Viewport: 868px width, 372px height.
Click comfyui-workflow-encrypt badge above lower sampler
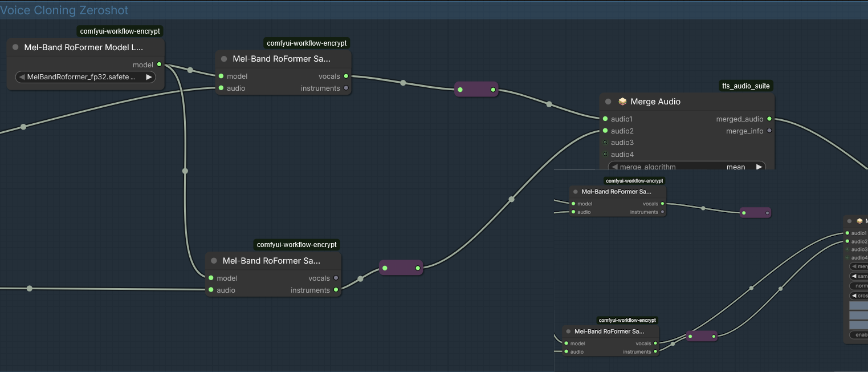297,245
